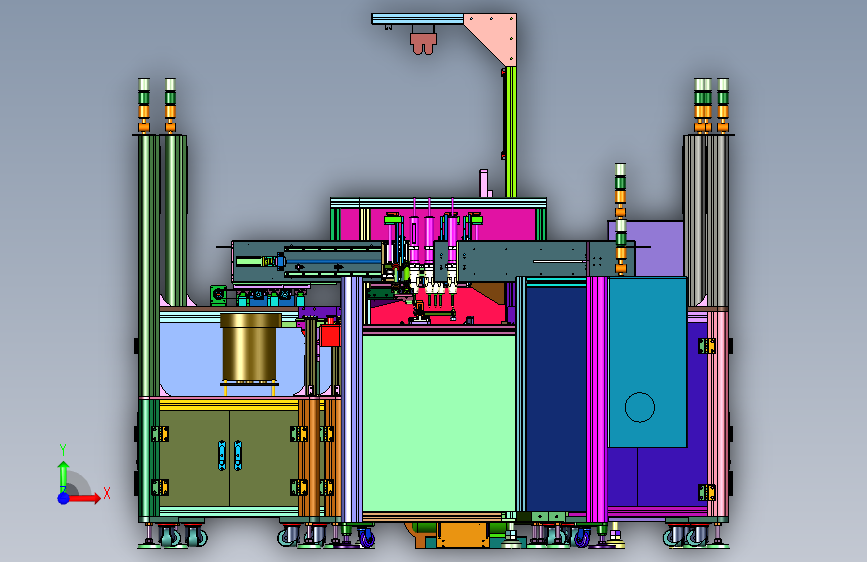Viewport: 867px width, 562px height.
Task: Select the large light green front panel
Action: pos(439,424)
